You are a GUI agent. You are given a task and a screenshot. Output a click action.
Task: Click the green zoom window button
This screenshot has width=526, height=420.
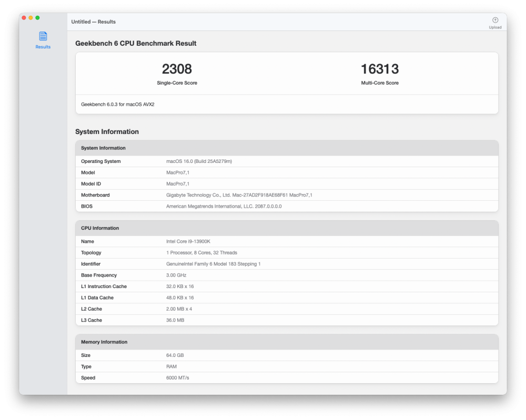point(37,18)
